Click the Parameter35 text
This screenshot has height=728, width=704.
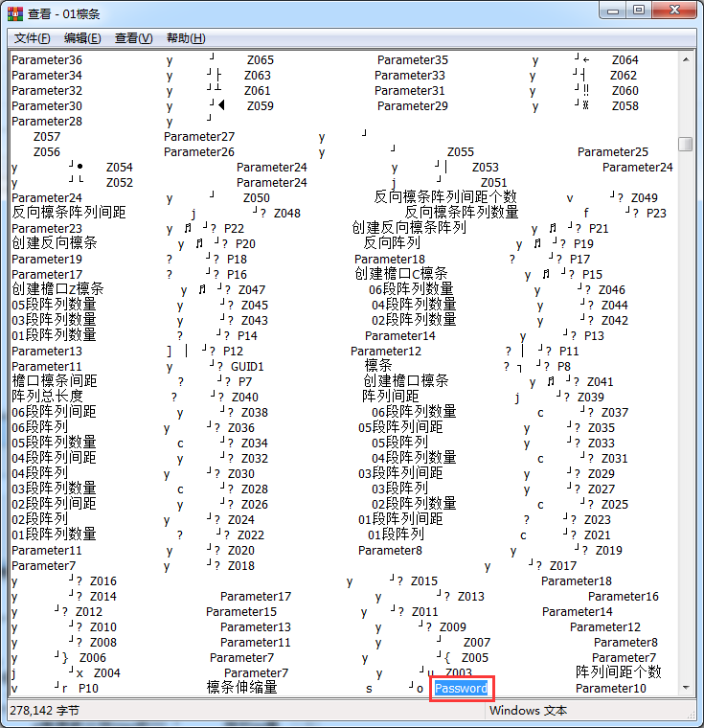click(x=413, y=60)
